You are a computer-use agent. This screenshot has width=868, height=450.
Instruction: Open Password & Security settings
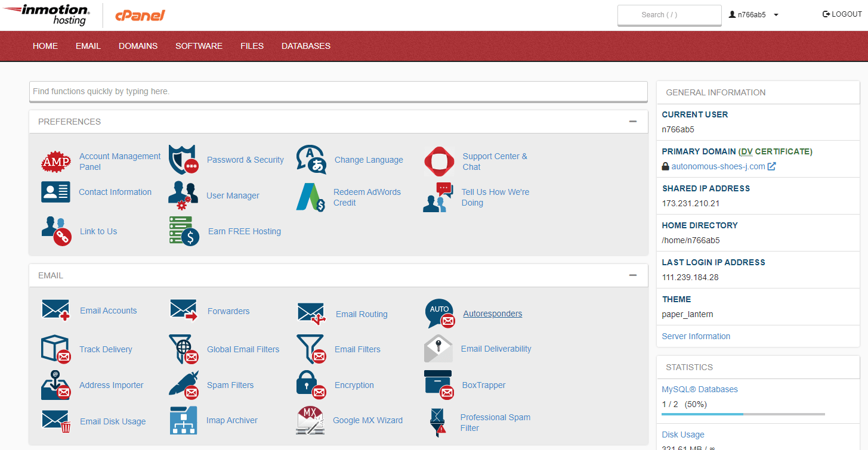tap(246, 160)
